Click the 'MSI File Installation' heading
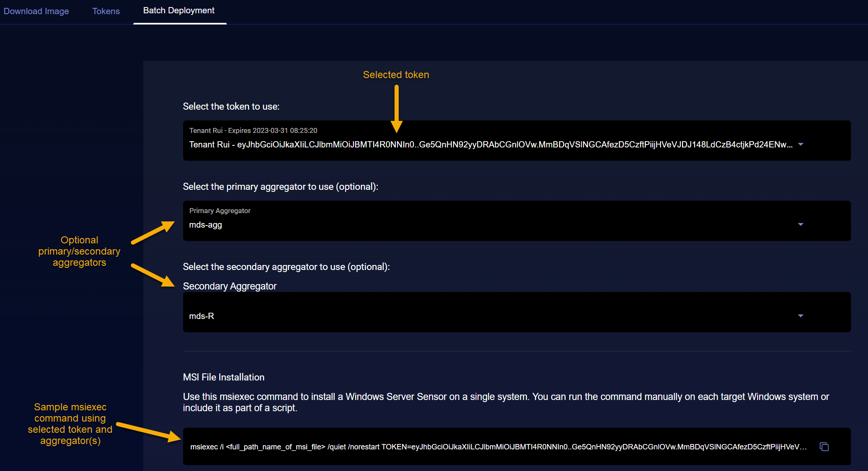Viewport: 868px width, 471px height. (x=223, y=377)
